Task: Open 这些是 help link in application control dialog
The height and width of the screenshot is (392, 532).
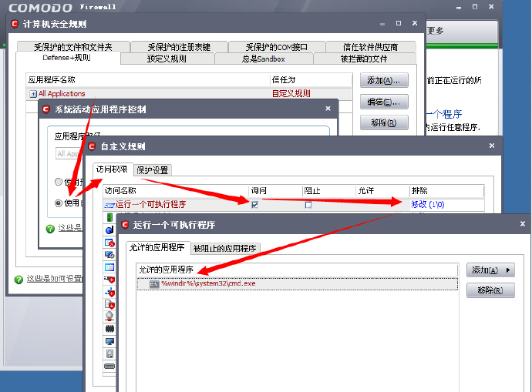Action: click(70, 227)
